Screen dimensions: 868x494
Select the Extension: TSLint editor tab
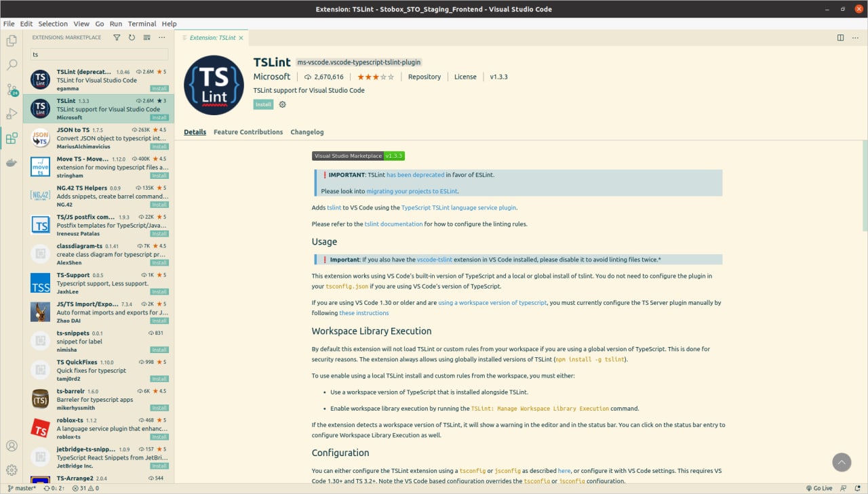212,38
